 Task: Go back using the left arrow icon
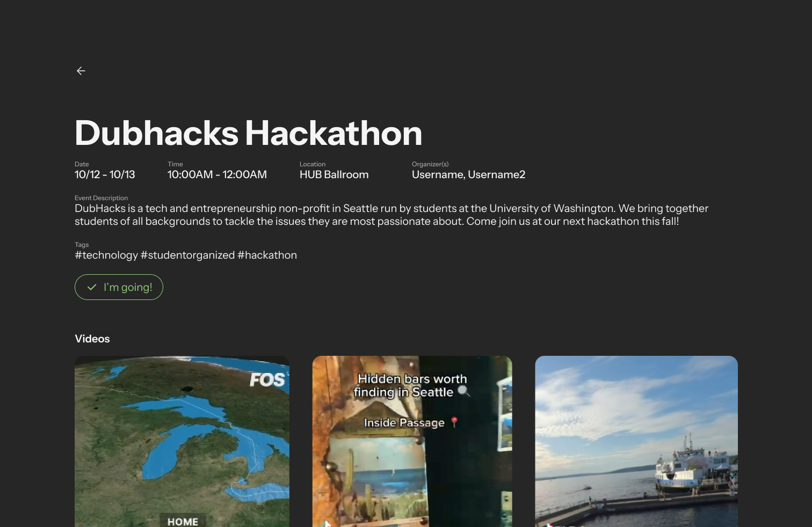pos(81,71)
